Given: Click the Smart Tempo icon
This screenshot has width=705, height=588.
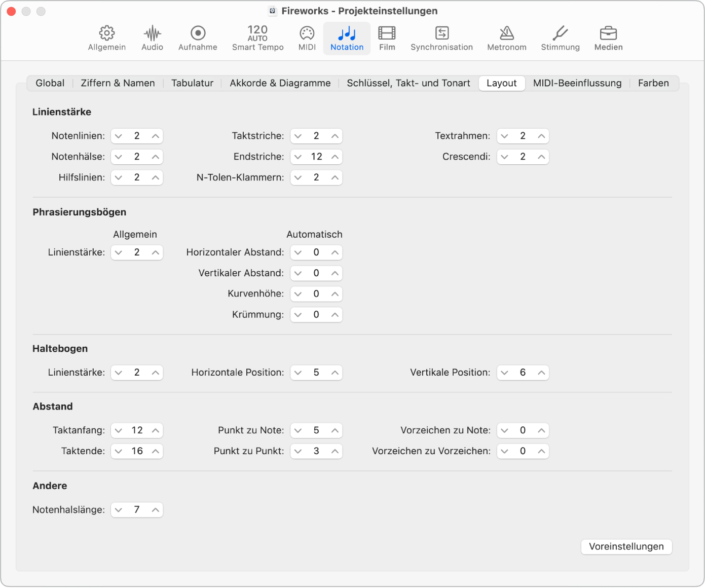Looking at the screenshot, I should [x=257, y=38].
